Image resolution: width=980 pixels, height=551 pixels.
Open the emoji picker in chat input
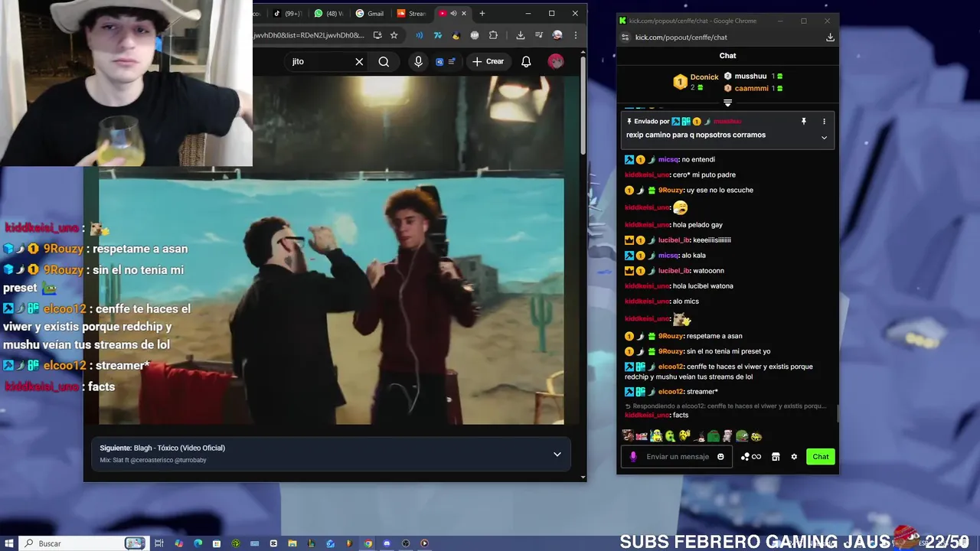720,457
